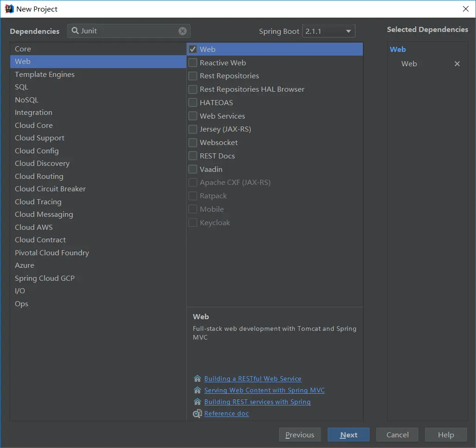Choose the NoSQL category

point(98,100)
